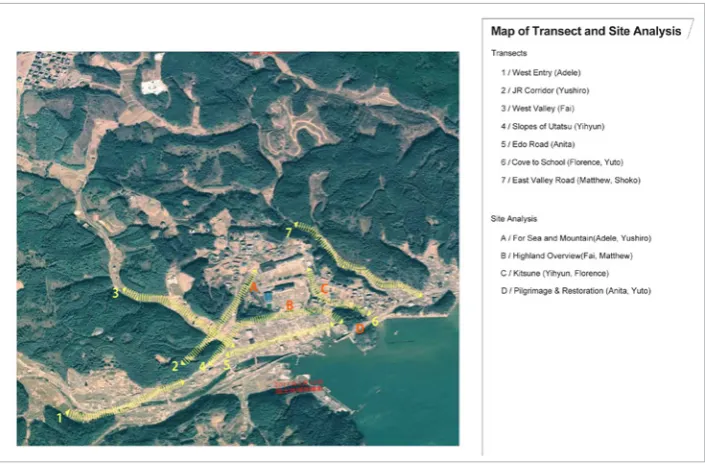The image size is (705, 464).
Task: Select 'B / Highland Overview(Fai, Matthew)' row
Action: pyautogui.click(x=567, y=256)
